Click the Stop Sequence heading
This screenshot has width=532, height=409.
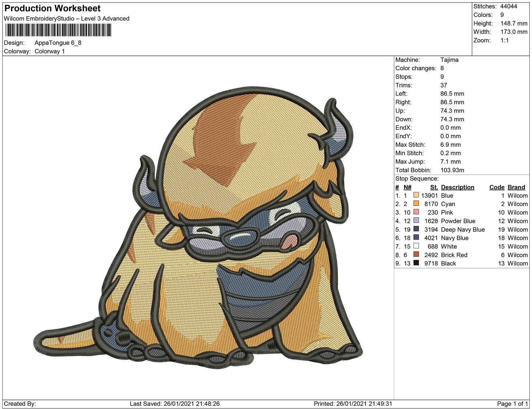417,178
